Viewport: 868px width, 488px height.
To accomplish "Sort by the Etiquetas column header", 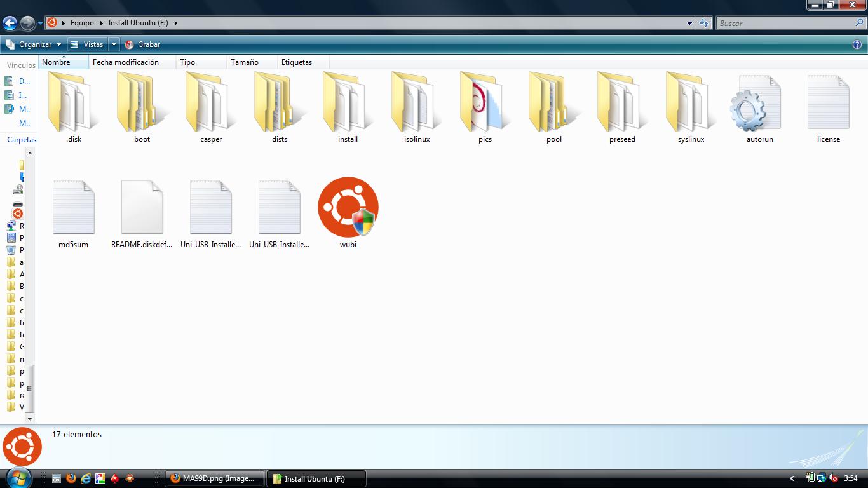I will pyautogui.click(x=304, y=62).
